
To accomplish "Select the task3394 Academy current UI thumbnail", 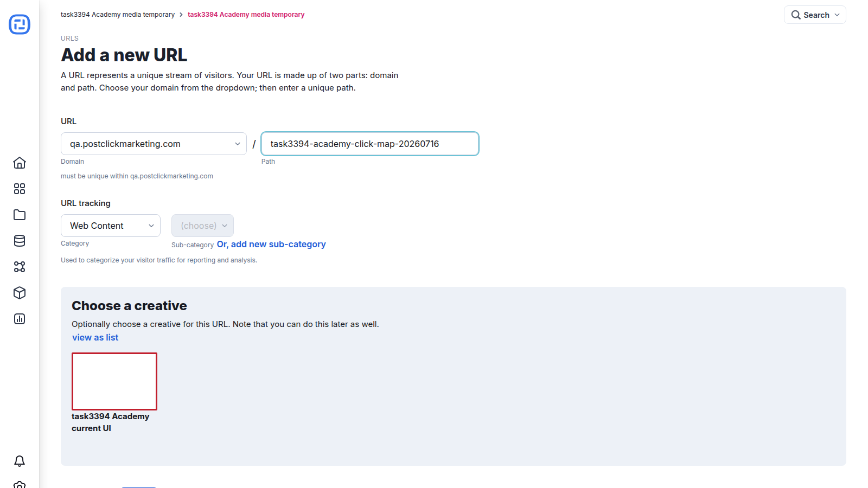I will 114,381.
